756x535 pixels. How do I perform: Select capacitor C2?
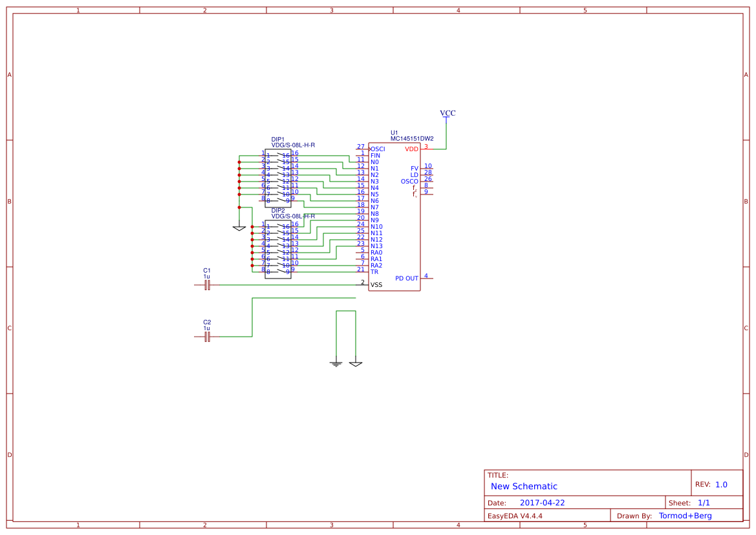coord(207,336)
